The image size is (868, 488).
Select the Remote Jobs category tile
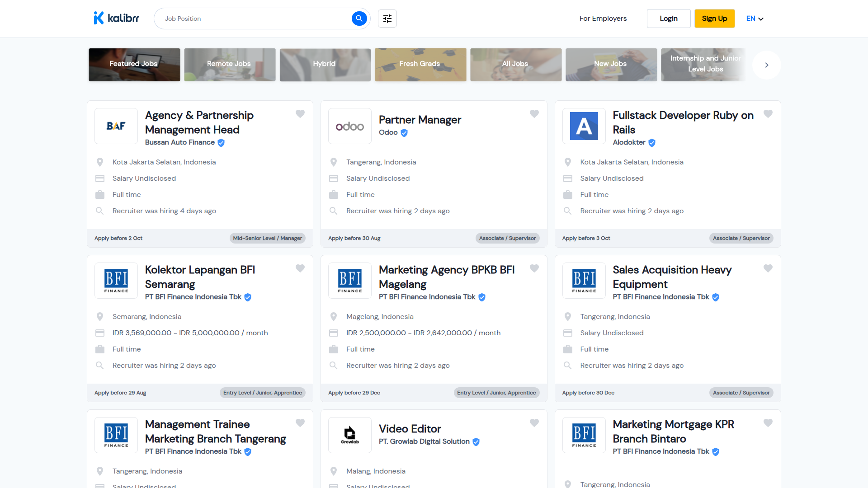point(230,65)
